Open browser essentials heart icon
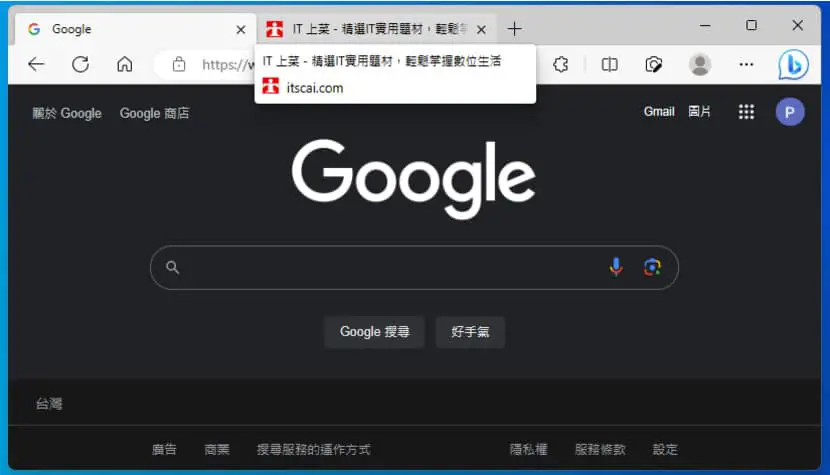 click(x=654, y=65)
